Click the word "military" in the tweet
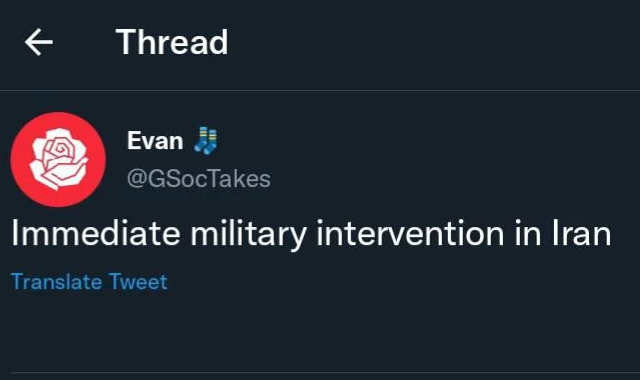 [249, 235]
